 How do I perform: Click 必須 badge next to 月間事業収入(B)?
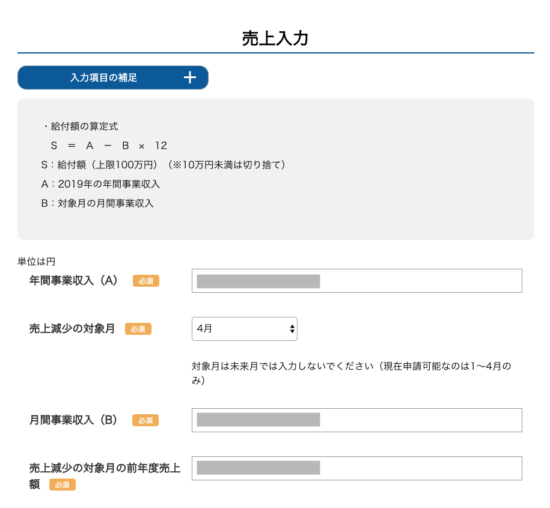pyautogui.click(x=145, y=420)
